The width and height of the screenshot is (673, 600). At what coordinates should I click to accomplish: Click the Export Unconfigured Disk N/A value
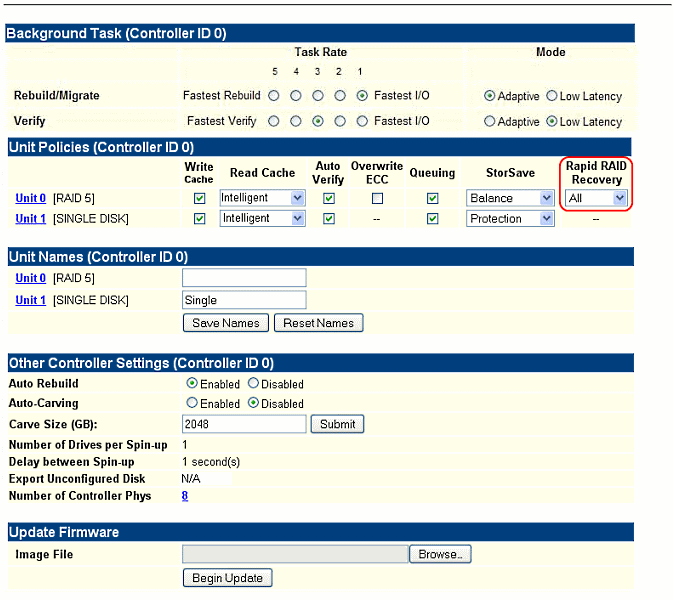[191, 479]
